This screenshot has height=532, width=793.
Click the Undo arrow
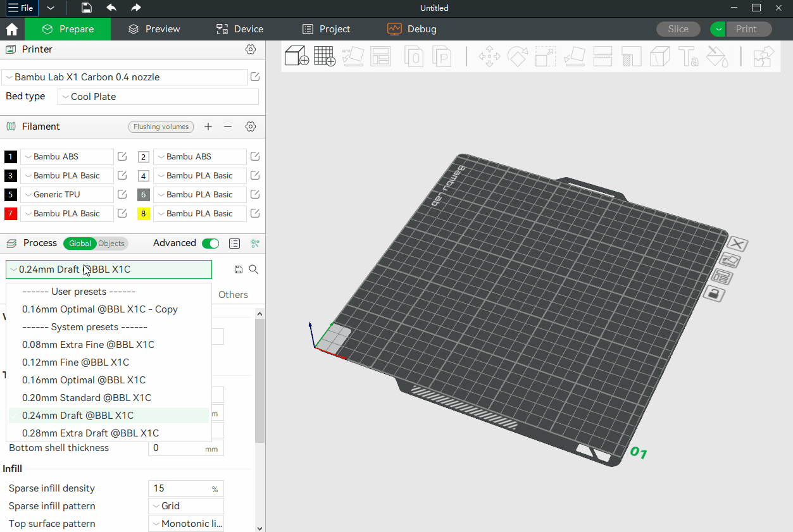[x=111, y=8]
